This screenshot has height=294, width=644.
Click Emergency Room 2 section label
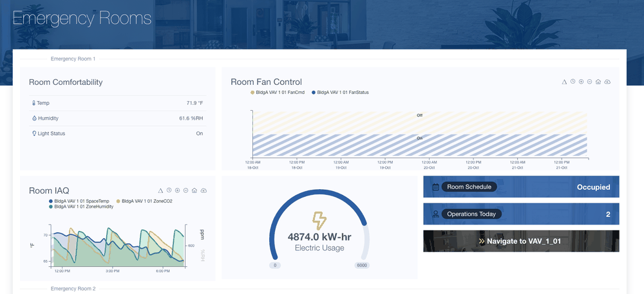click(x=73, y=289)
